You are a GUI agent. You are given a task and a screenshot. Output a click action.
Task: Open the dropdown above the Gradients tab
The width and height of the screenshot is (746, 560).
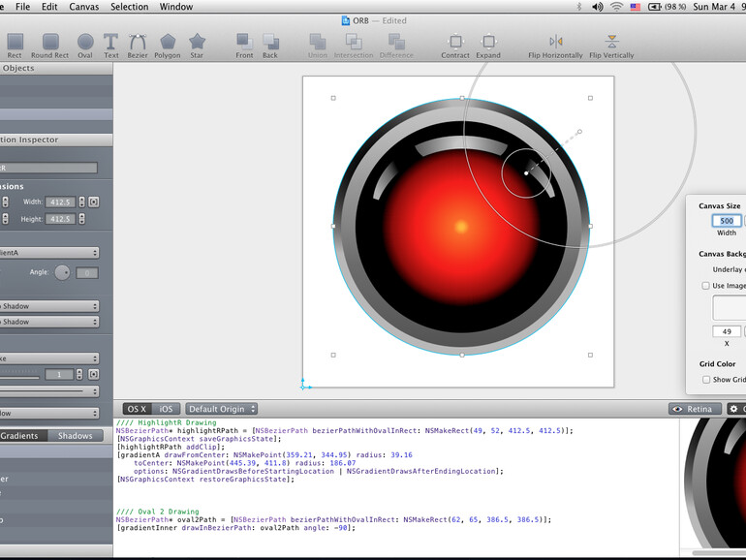click(x=49, y=413)
